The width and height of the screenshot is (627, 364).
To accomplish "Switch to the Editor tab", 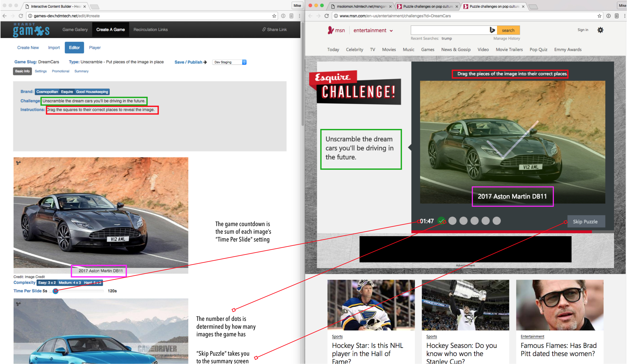I will (74, 48).
